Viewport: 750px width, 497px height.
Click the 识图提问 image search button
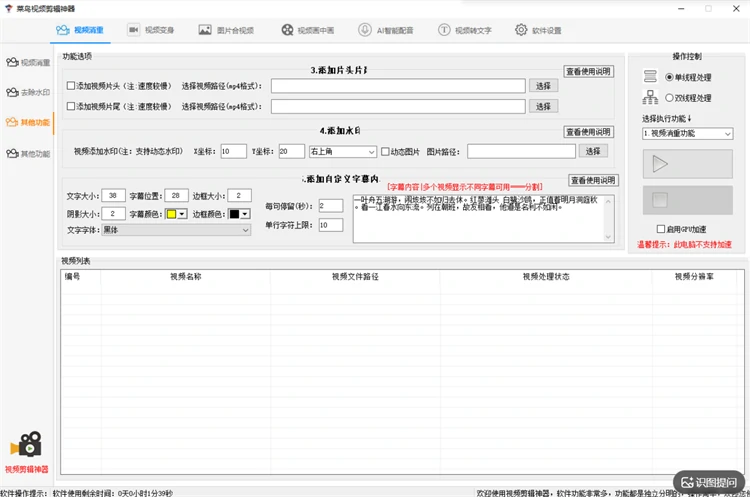pyautogui.click(x=709, y=482)
